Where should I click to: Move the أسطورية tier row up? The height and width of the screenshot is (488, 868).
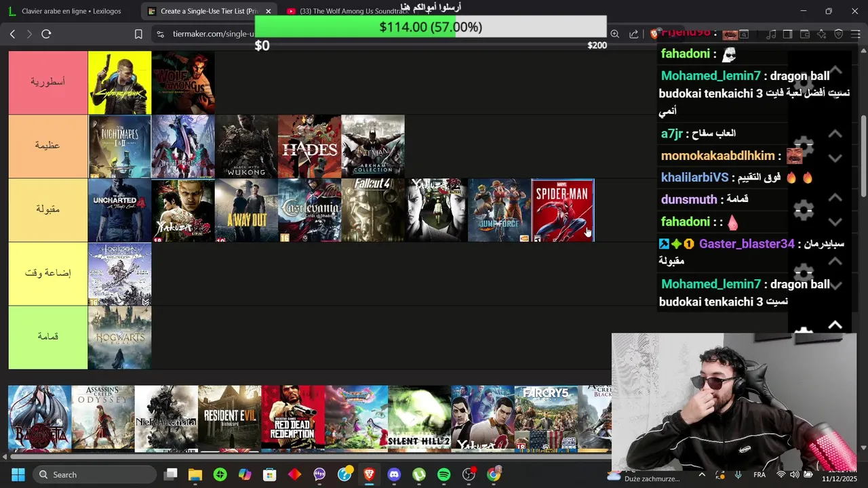[835, 70]
